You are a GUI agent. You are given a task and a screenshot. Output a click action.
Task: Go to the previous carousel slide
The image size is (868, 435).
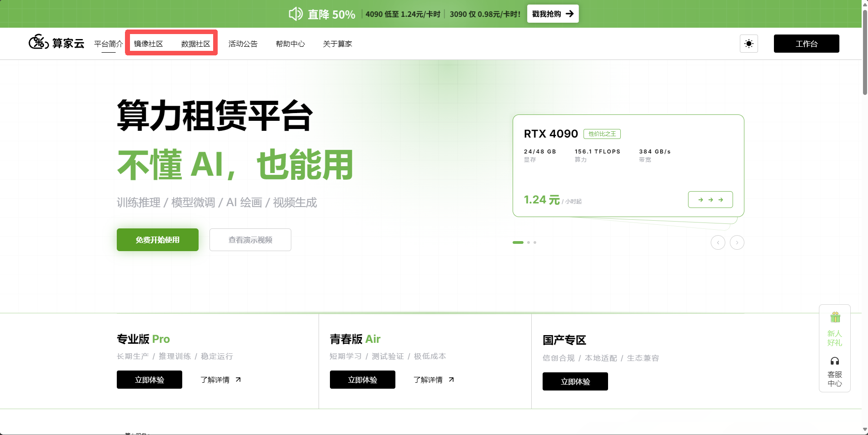pyautogui.click(x=718, y=242)
